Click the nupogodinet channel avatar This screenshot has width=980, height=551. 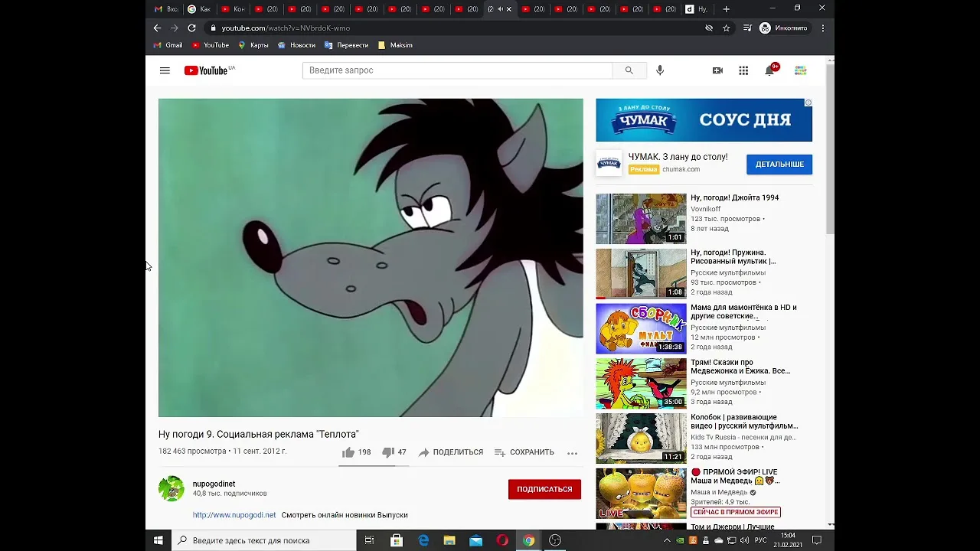click(x=171, y=488)
